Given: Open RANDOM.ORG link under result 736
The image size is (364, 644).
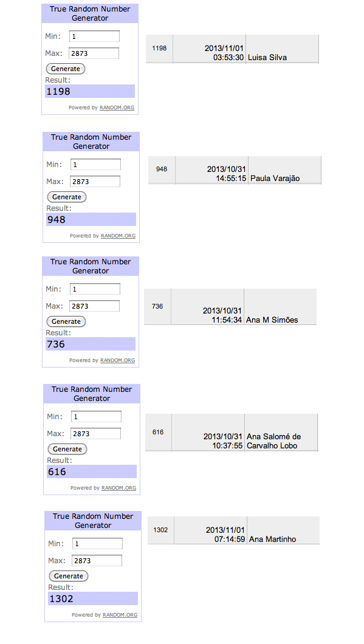Looking at the screenshot, I should (117, 360).
